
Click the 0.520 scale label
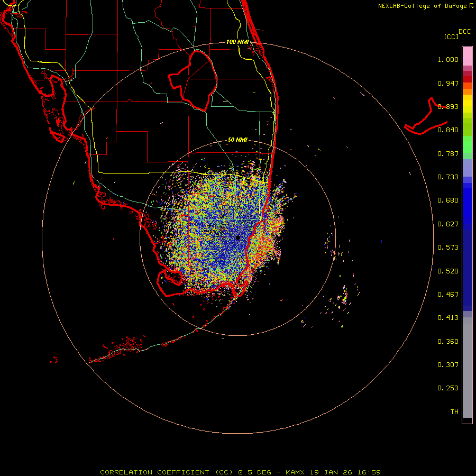[x=448, y=271]
